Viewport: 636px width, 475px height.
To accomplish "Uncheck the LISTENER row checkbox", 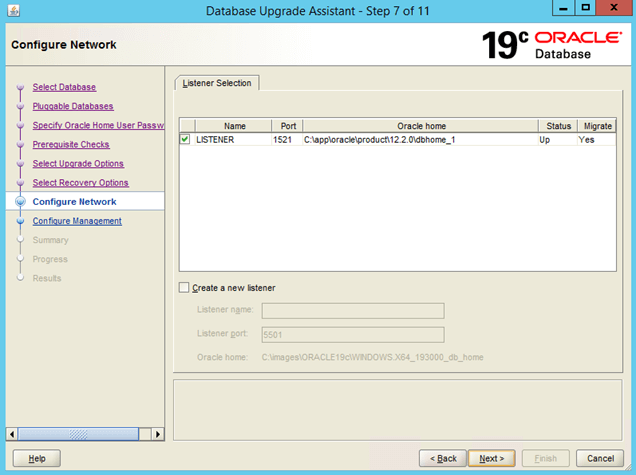I will tap(185, 140).
